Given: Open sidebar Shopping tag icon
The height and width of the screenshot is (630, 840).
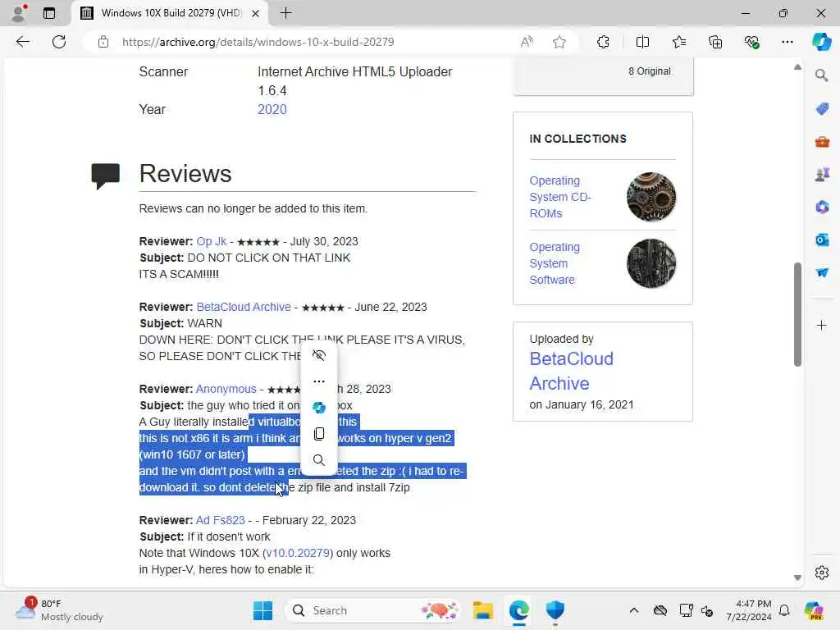Looking at the screenshot, I should (x=822, y=109).
